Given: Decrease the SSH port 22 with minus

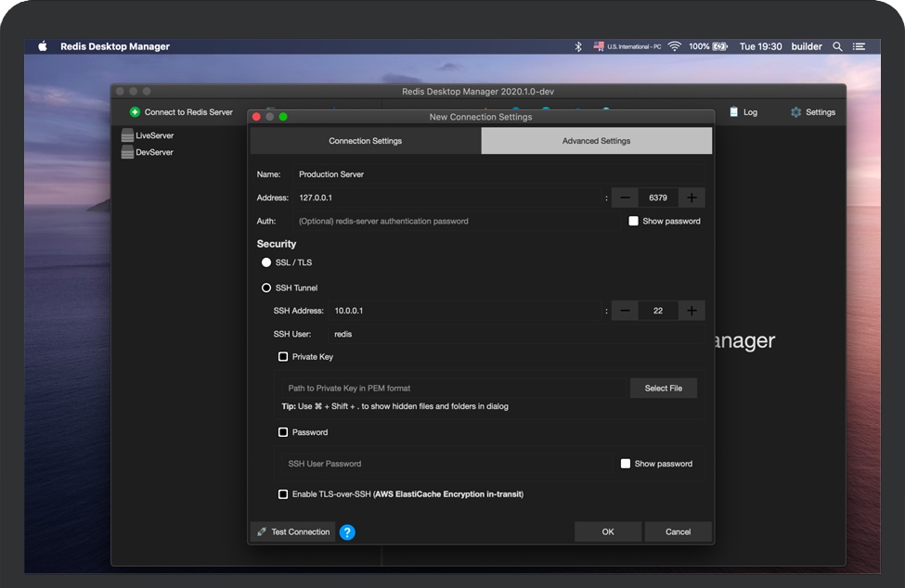Looking at the screenshot, I should click(625, 311).
